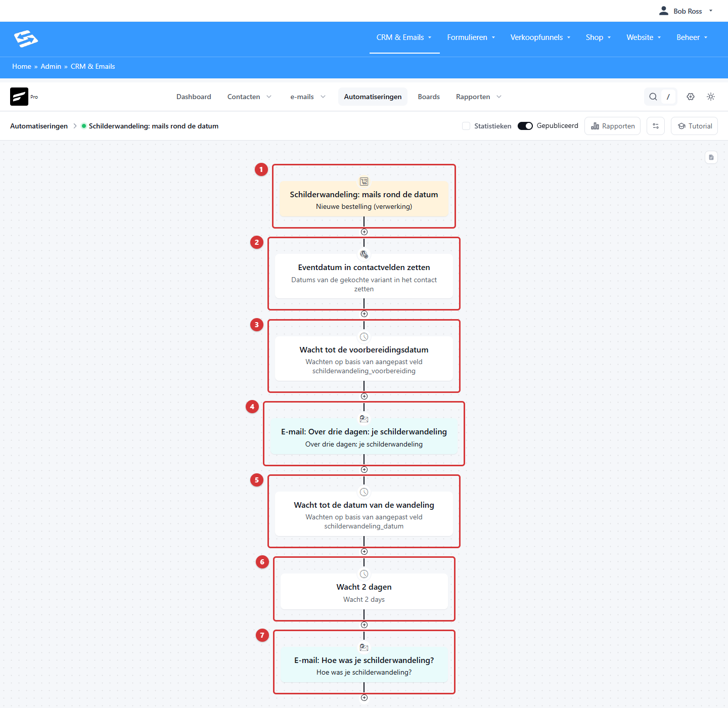Add step after Wacht 2 dagen
Image resolution: width=728 pixels, height=708 pixels.
point(364,625)
